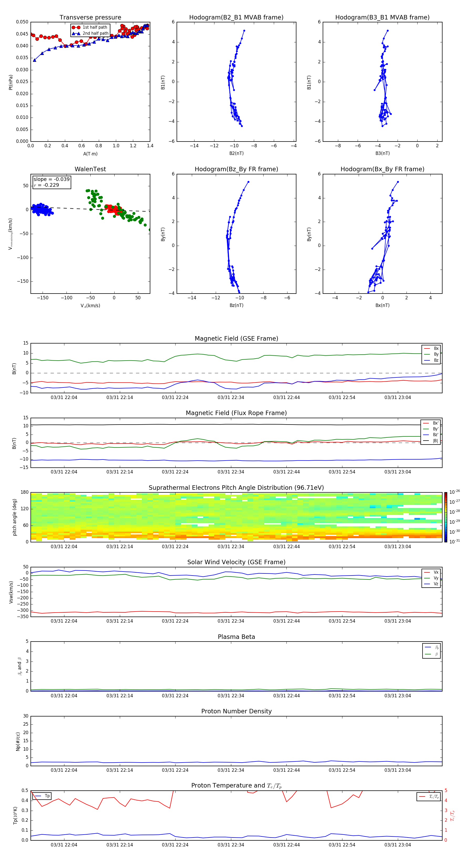Click the pitch angle spectrogram colorbar
473x868 pixels.
pos(445,517)
